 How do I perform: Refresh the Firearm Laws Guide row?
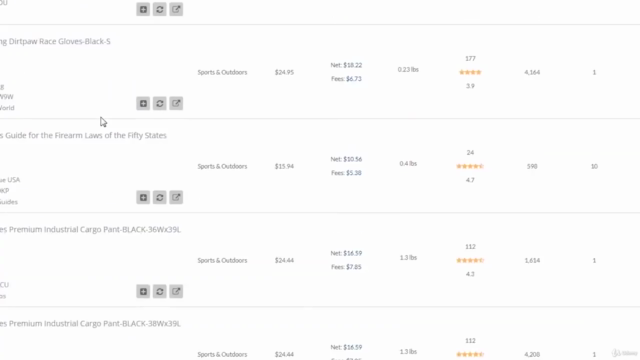[160, 198]
